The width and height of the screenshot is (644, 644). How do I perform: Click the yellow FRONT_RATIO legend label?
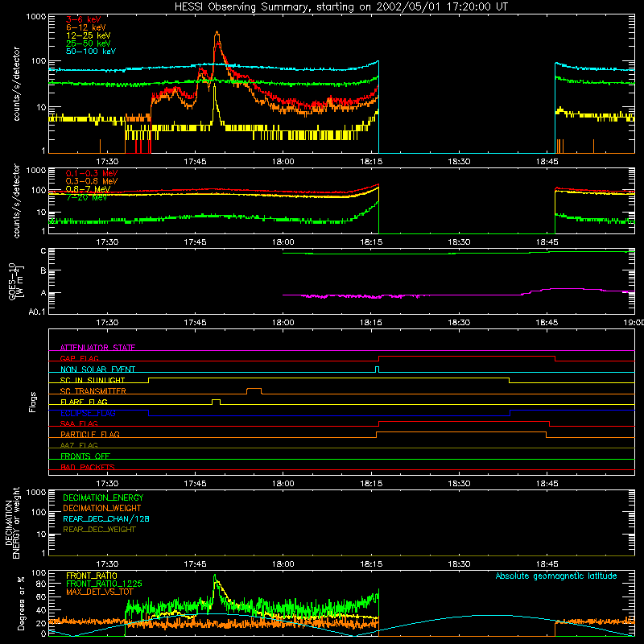point(92,576)
